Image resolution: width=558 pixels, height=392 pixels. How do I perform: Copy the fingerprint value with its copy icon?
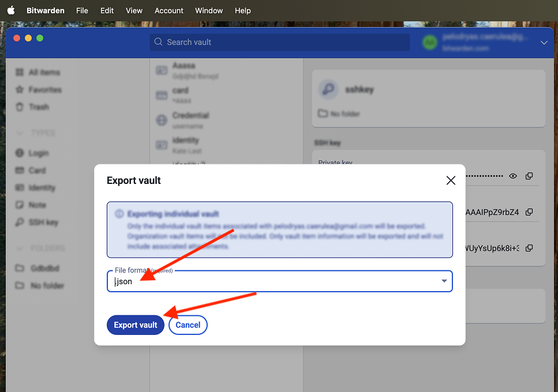(x=529, y=247)
